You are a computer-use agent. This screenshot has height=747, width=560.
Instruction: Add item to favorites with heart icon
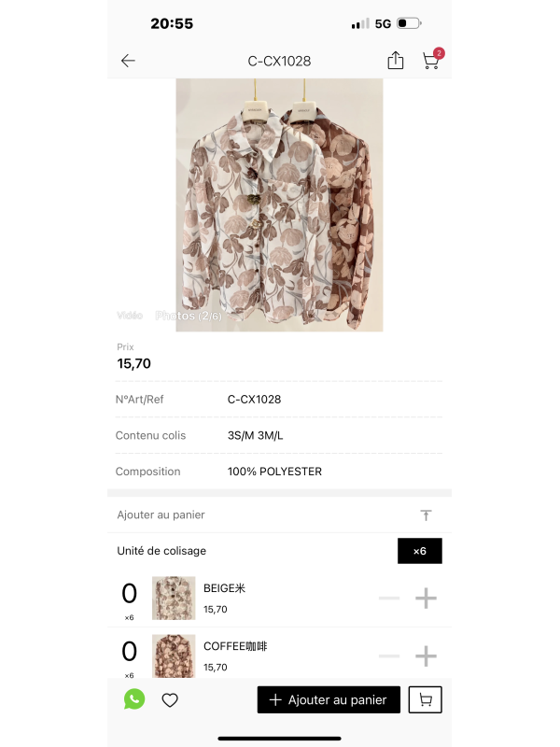pyautogui.click(x=170, y=699)
